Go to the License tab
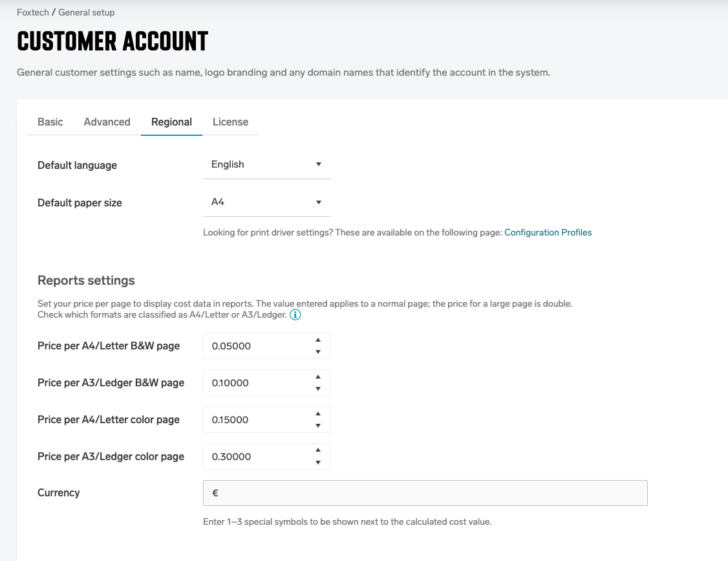The width and height of the screenshot is (728, 561). (x=230, y=122)
